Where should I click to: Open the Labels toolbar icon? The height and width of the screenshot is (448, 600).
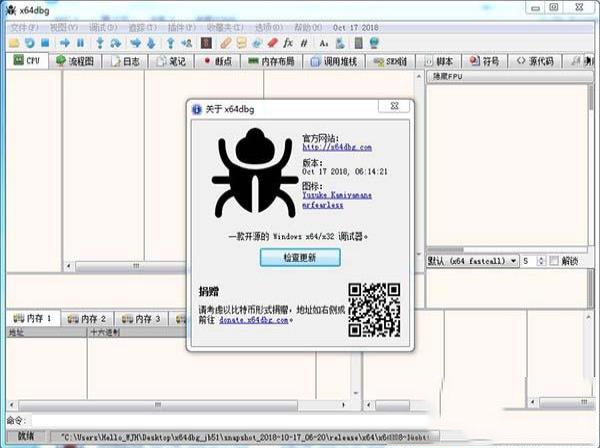coord(257,43)
